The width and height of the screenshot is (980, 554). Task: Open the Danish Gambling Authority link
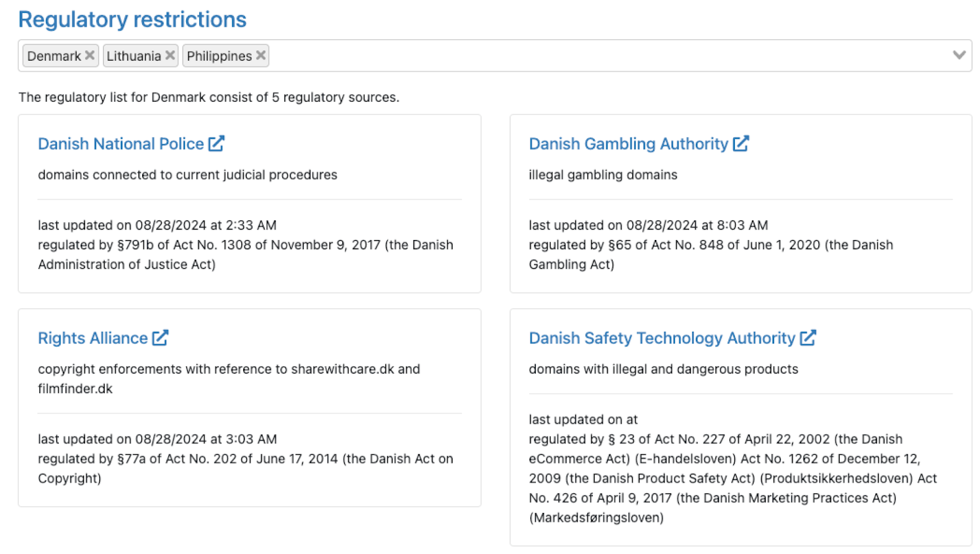pos(628,144)
